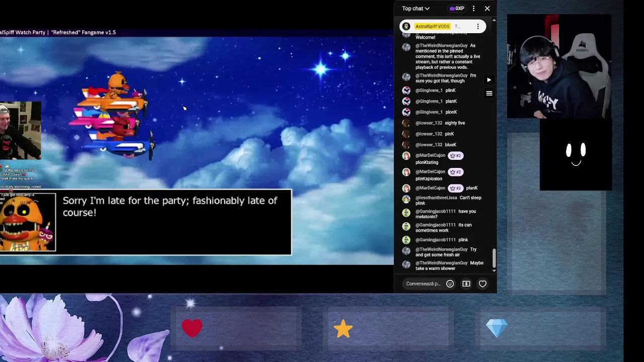Open chat options three-dot menu
The image size is (644, 362).
coord(473,9)
